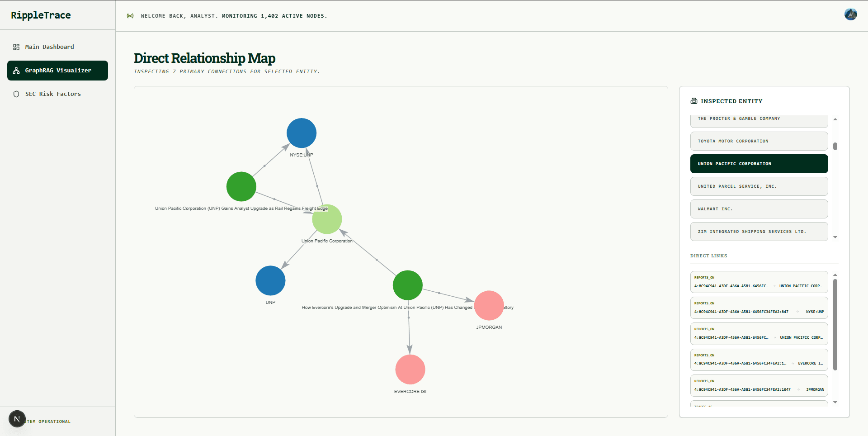The image size is (868, 436).
Task: Open the user avatar in the top-right corner
Action: pos(850,14)
